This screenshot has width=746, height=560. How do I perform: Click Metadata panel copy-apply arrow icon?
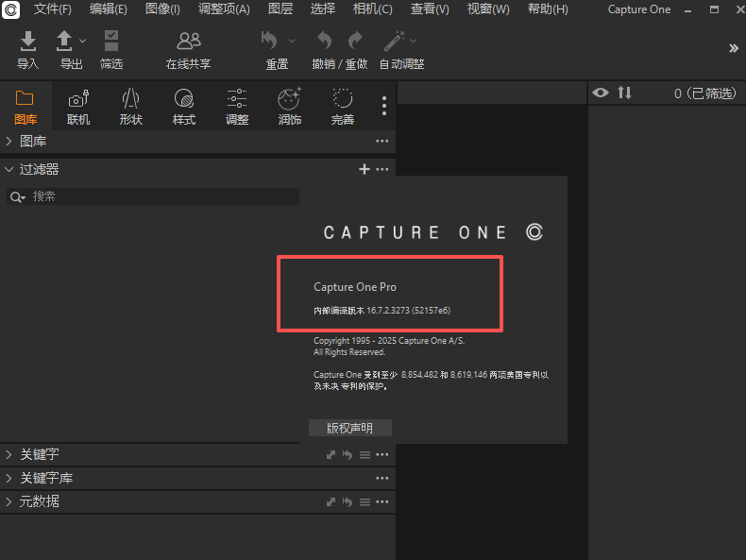pos(331,502)
